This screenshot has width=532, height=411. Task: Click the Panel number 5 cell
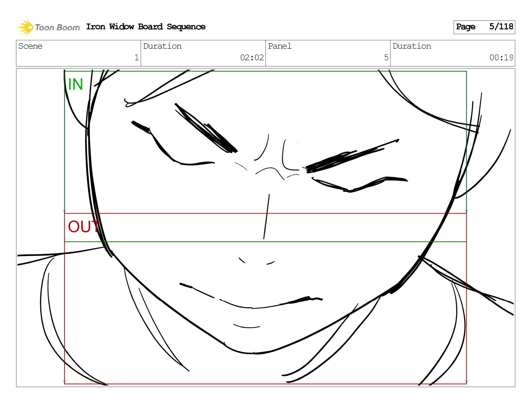(328, 53)
